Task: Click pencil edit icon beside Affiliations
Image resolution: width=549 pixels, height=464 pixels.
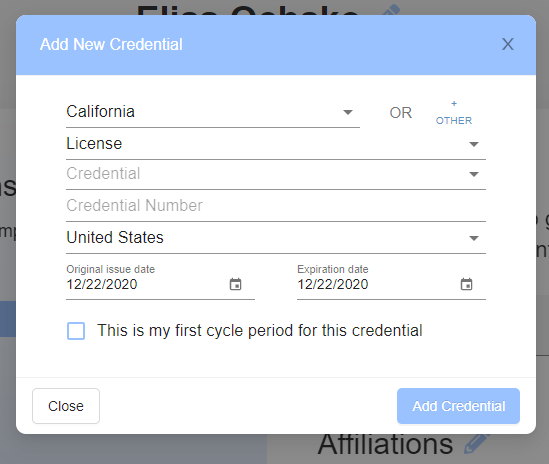Action: coord(477,444)
